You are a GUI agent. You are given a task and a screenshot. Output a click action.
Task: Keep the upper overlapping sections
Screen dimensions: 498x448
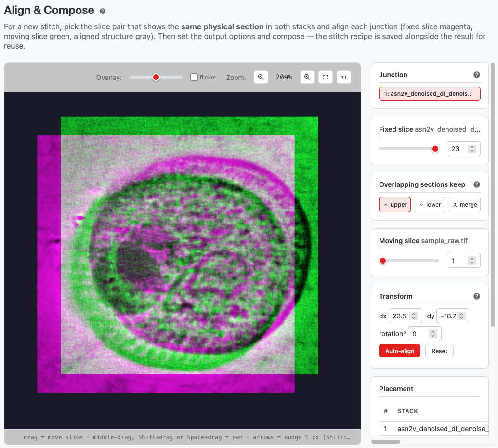pyautogui.click(x=395, y=205)
